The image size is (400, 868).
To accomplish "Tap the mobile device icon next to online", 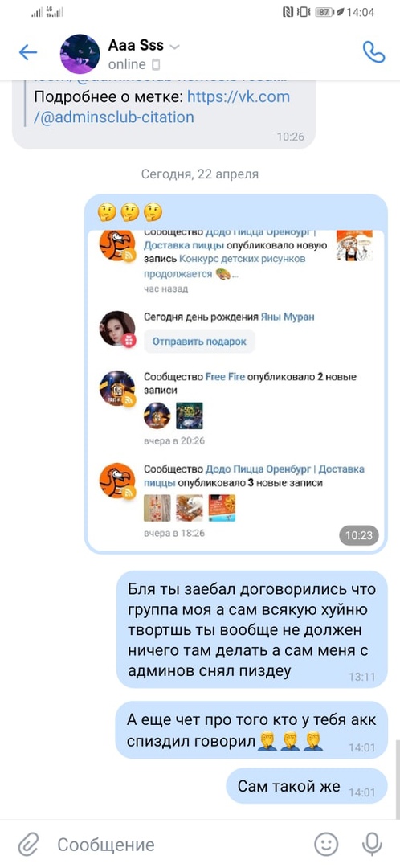I will click(156, 65).
